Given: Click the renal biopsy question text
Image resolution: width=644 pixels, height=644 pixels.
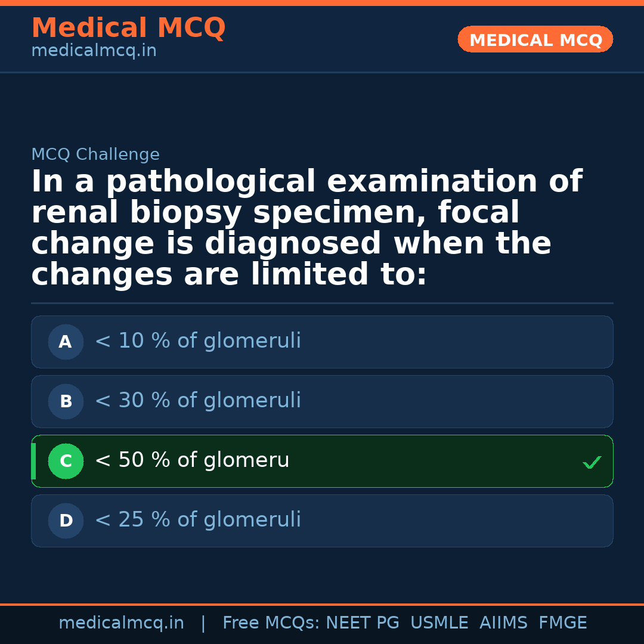Looking at the screenshot, I should click(306, 228).
